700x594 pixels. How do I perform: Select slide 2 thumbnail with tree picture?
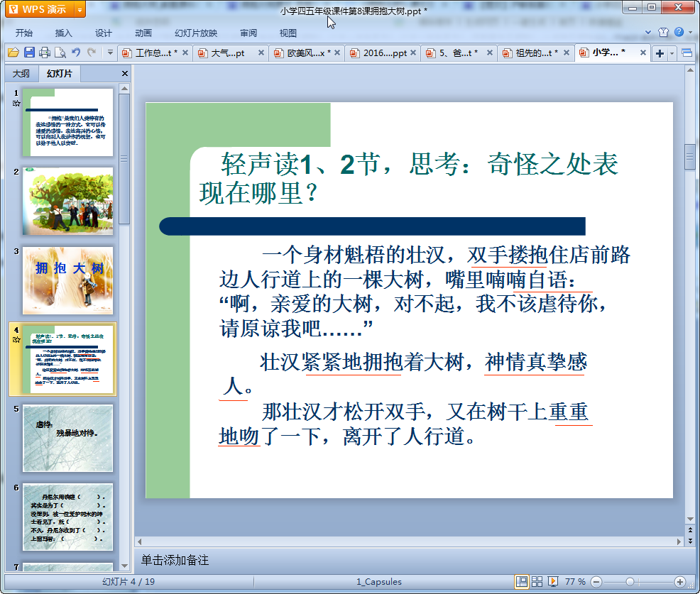pos(68,202)
